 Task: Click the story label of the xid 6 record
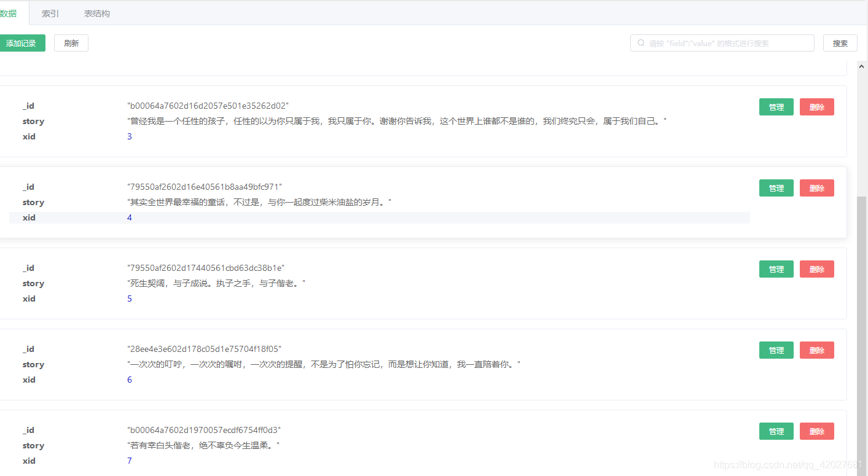(33, 364)
